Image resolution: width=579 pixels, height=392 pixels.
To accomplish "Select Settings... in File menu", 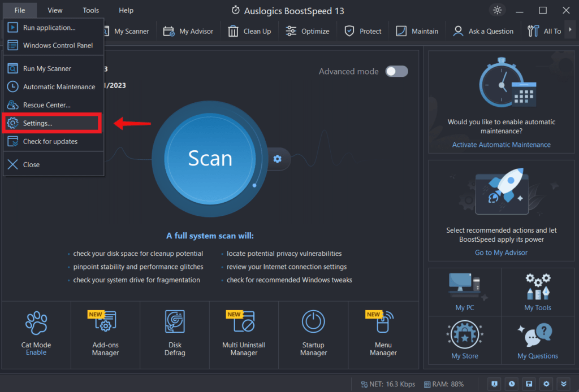I will click(x=53, y=123).
